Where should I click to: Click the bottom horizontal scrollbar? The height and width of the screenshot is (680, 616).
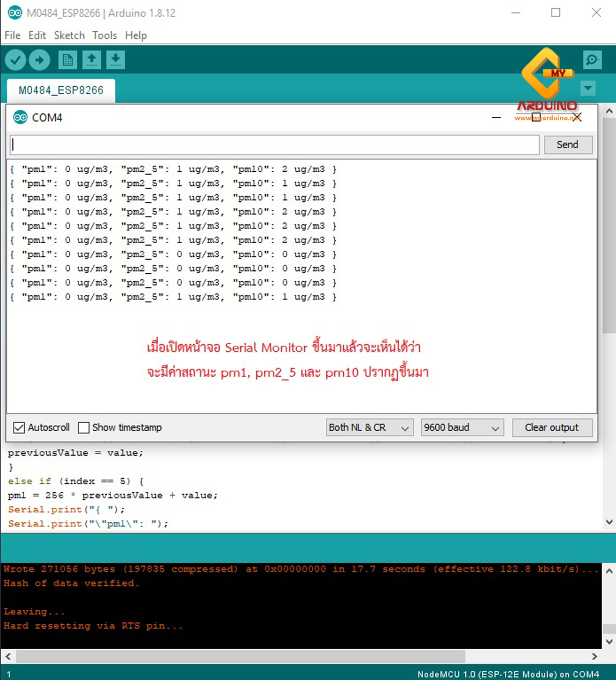coord(240,657)
